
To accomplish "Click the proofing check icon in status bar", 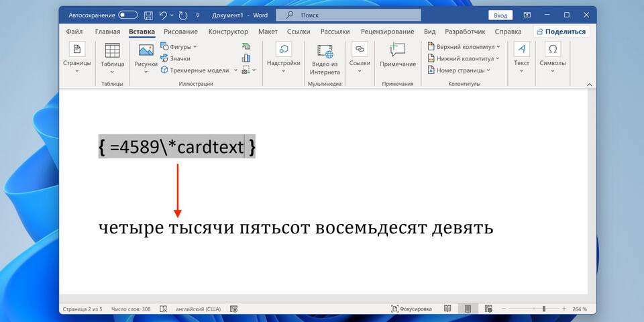I will (x=163, y=309).
